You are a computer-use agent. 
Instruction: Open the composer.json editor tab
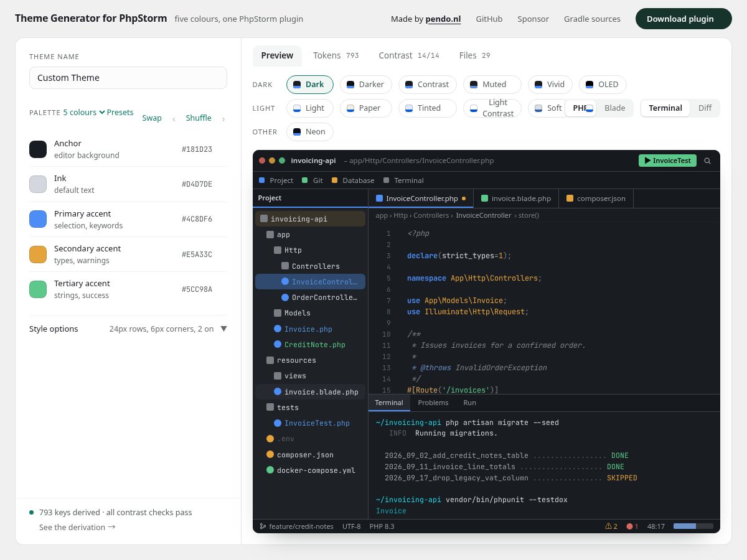click(596, 198)
